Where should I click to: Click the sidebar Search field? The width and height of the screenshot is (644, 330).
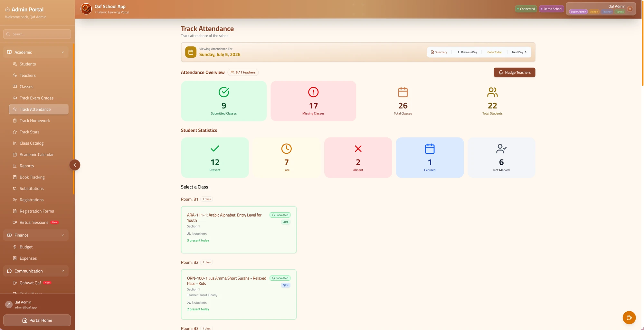pyautogui.click(x=37, y=34)
